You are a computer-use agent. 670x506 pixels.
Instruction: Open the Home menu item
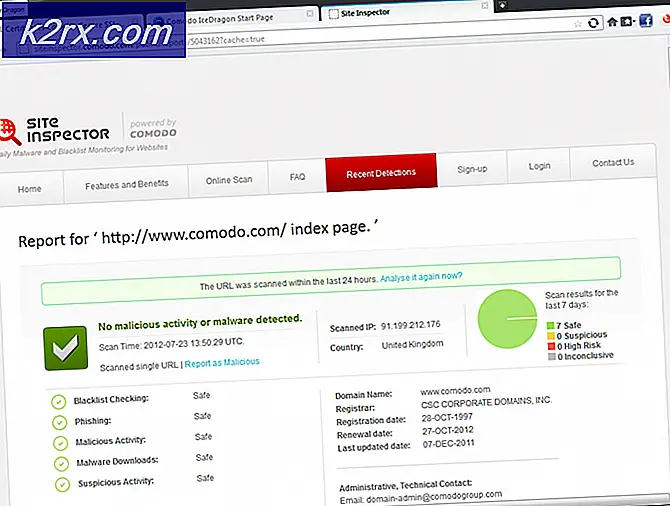click(x=29, y=189)
